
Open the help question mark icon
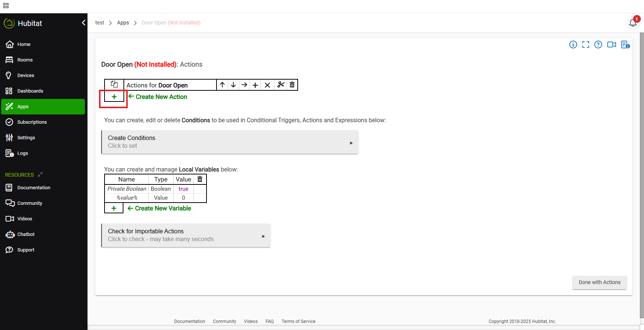tap(598, 45)
